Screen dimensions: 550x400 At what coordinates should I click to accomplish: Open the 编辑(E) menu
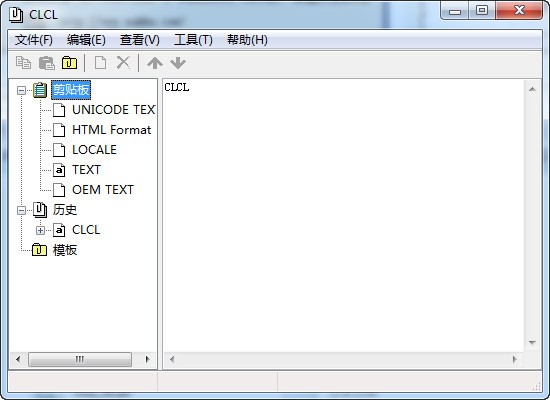click(x=86, y=40)
